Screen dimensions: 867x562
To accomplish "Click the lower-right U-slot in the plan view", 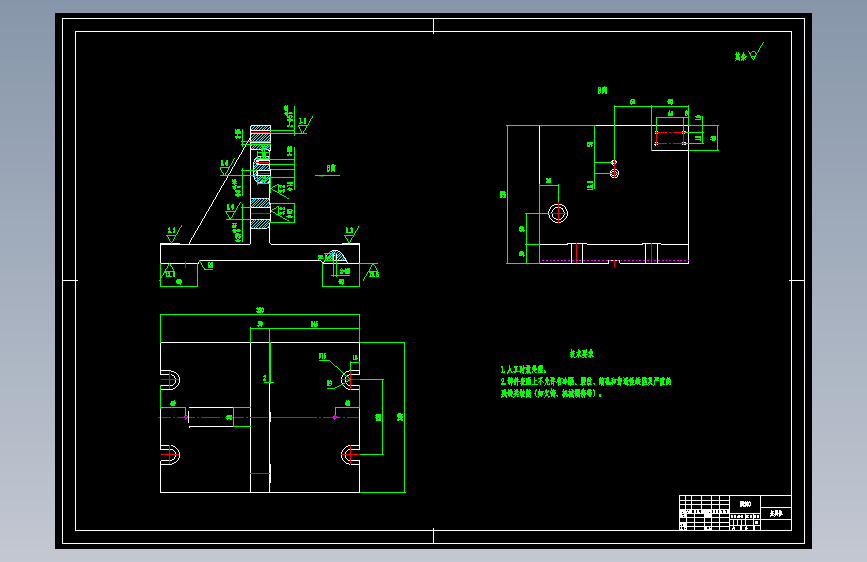I will point(350,455).
